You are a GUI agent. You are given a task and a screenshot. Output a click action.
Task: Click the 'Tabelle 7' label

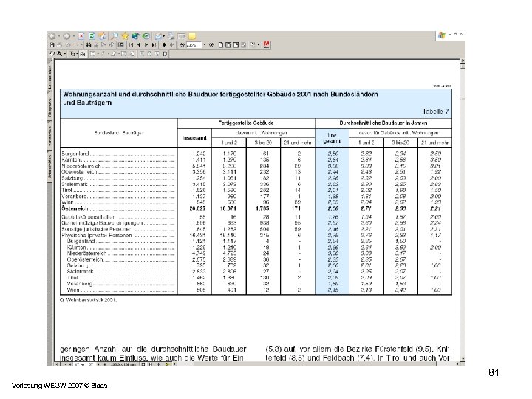coord(435,112)
